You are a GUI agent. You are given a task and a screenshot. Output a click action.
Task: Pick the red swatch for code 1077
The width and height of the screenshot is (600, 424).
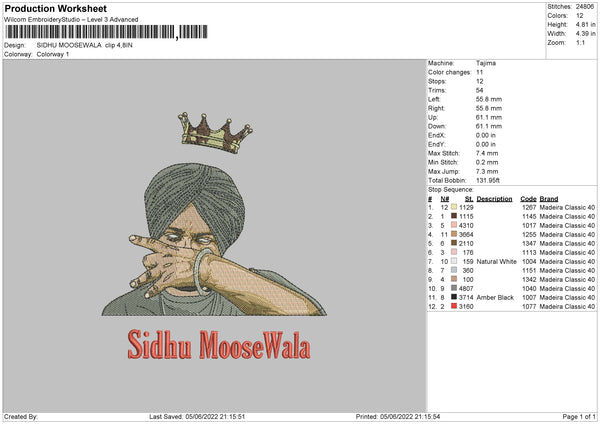[454, 306]
